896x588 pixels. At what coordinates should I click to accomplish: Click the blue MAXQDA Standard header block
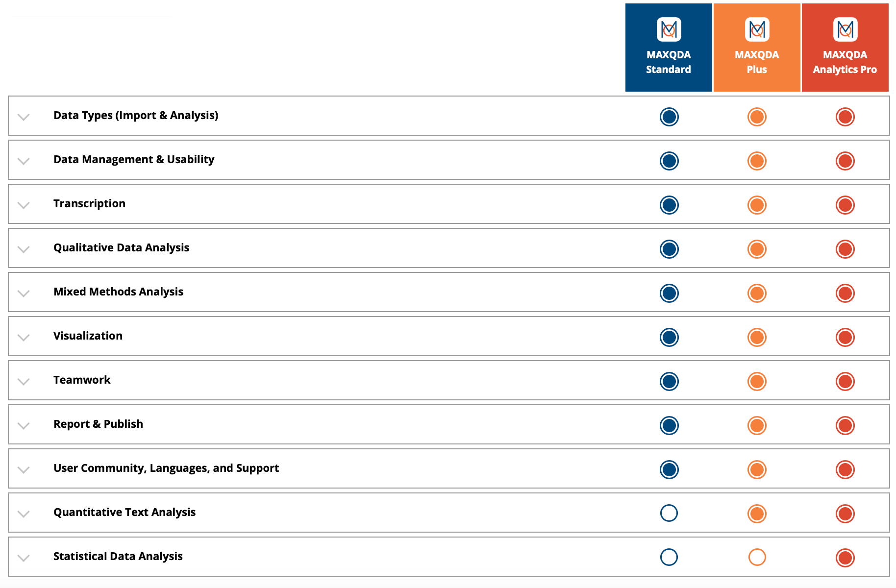click(669, 48)
